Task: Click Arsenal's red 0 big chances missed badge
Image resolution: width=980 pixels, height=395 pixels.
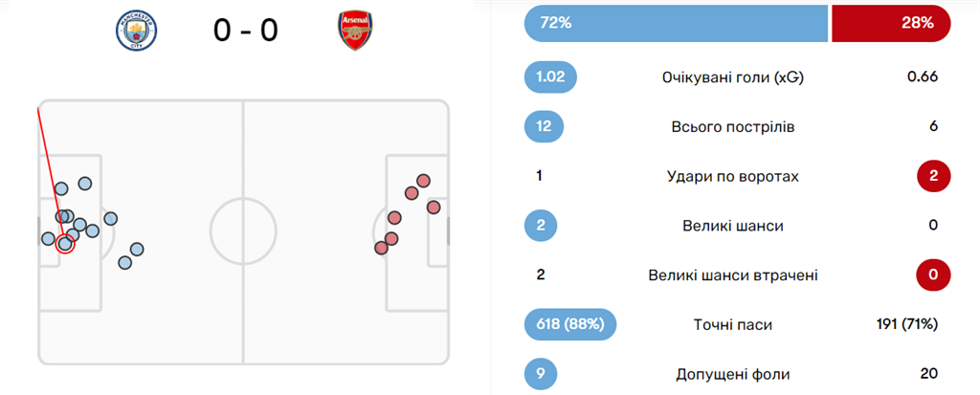Action: [932, 275]
